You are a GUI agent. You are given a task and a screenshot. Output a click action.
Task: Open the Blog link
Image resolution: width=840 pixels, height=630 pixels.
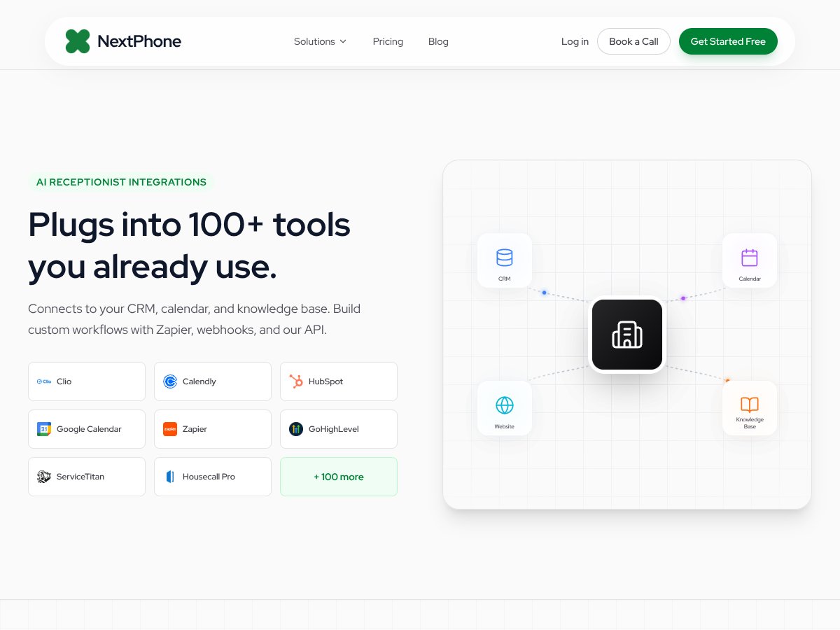point(438,41)
